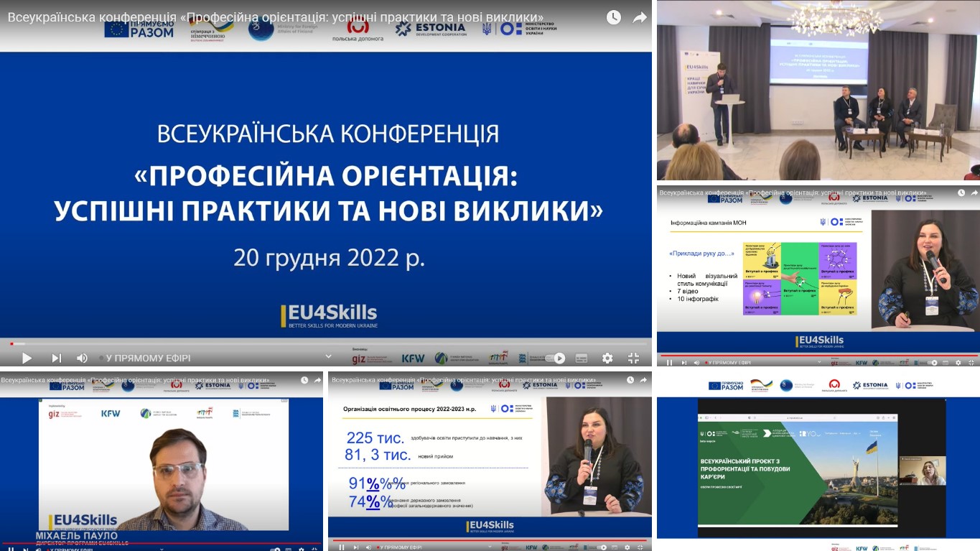The image size is (980, 551).
Task: Toggle subtitles in МОН campaign slide video
Action: [x=946, y=363]
